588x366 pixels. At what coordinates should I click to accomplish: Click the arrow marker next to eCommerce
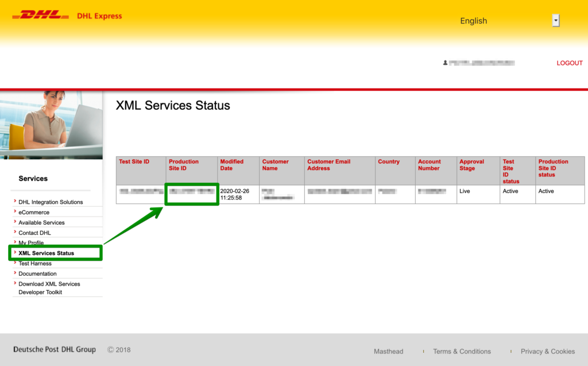[x=14, y=212]
